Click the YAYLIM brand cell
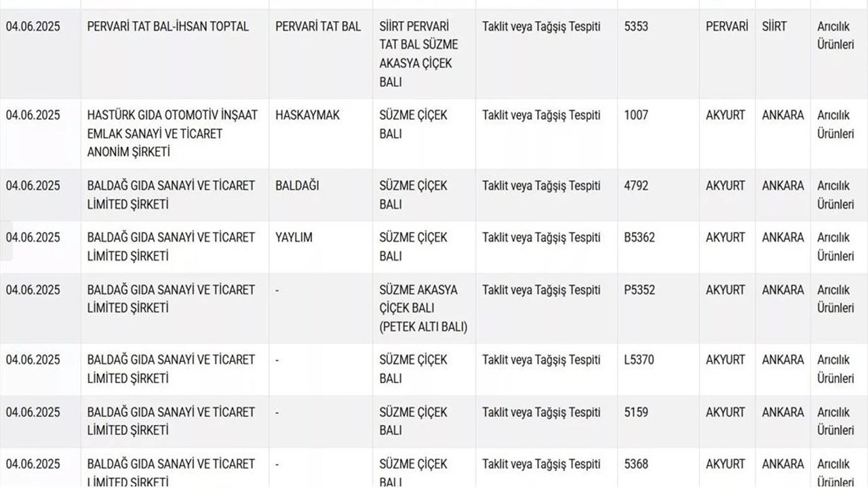The height and width of the screenshot is (488, 868). point(294,238)
